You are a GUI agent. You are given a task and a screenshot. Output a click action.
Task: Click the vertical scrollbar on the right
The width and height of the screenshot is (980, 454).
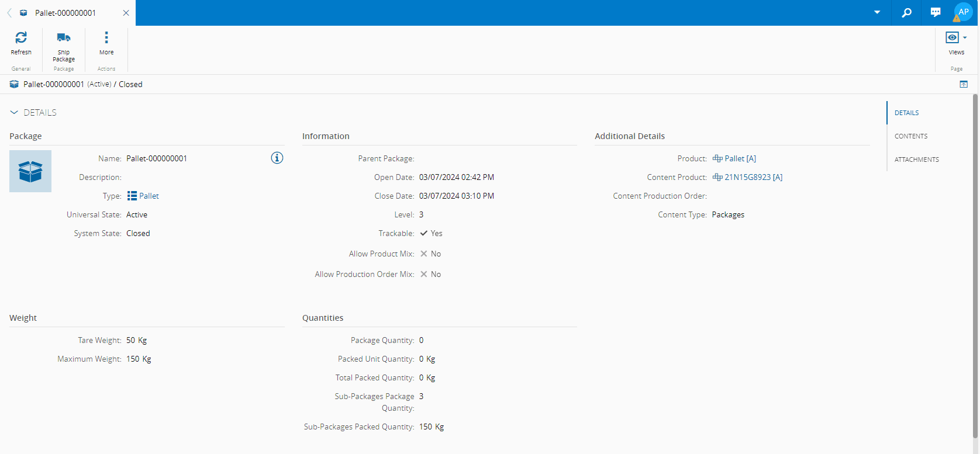975,263
